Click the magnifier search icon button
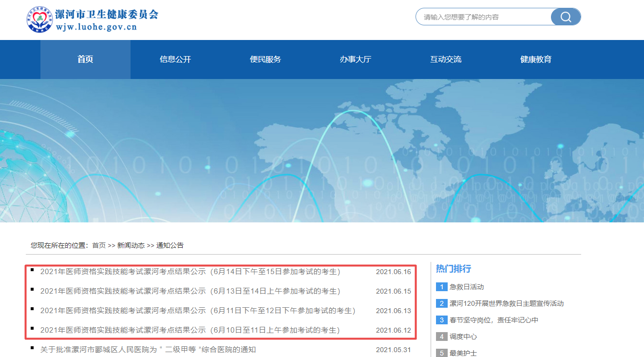 (566, 17)
